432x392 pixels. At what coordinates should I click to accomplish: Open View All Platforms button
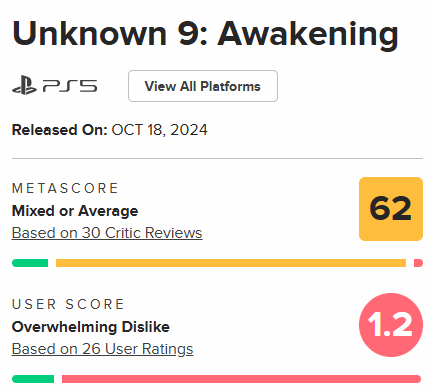[x=203, y=86]
